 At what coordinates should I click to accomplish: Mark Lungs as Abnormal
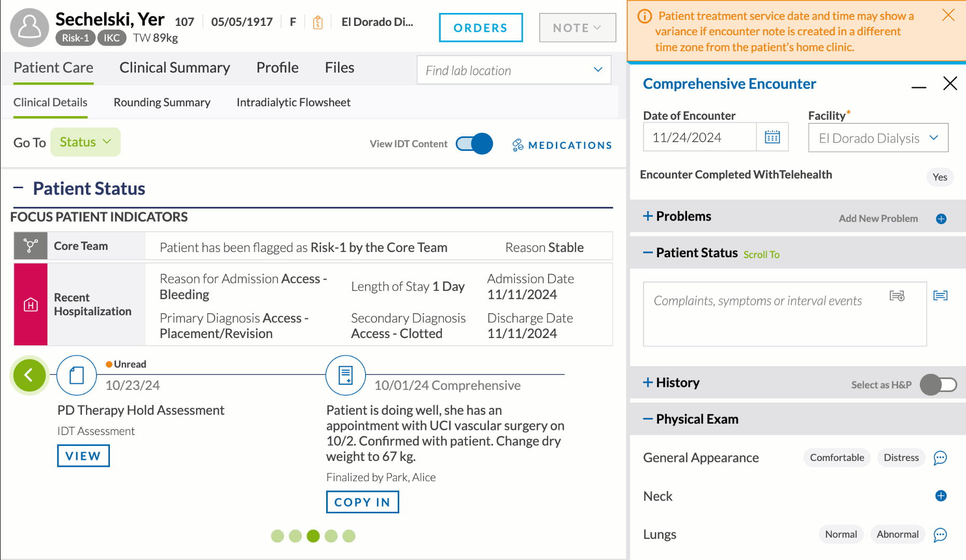898,534
